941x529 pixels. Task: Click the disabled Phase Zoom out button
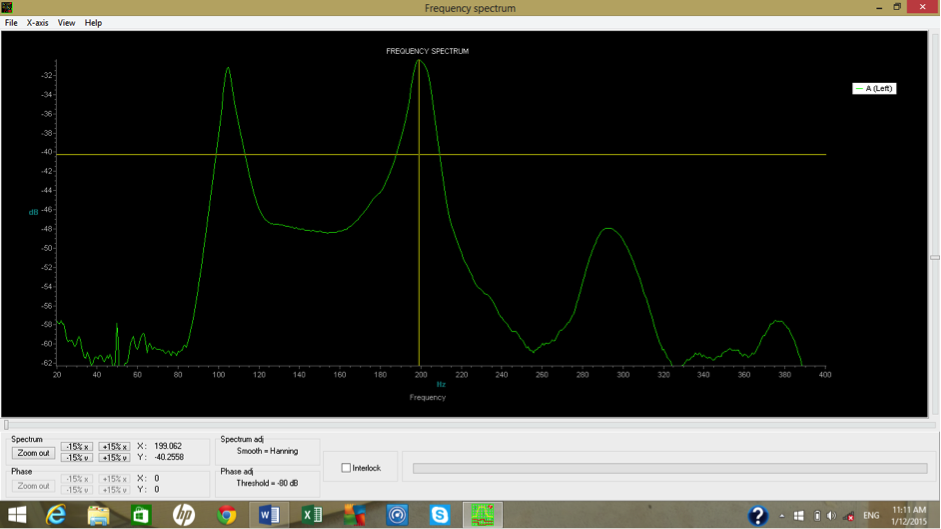34,486
